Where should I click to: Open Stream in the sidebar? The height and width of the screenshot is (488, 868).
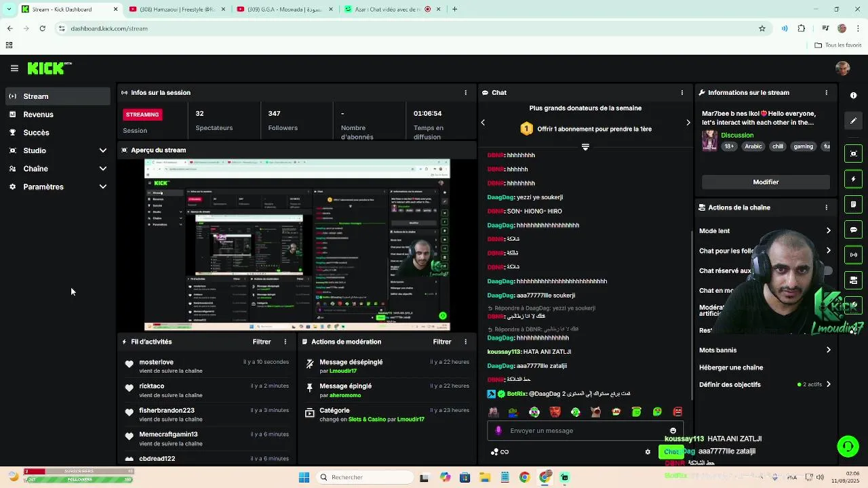pyautogui.click(x=58, y=96)
